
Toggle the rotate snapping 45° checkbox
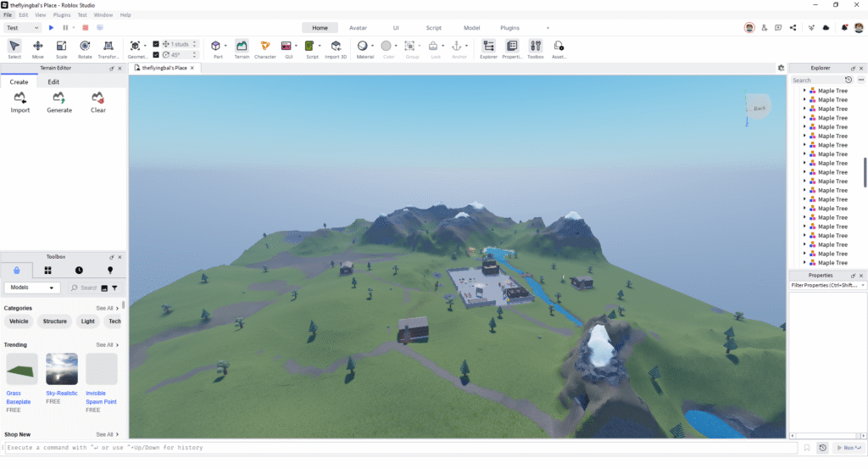156,55
